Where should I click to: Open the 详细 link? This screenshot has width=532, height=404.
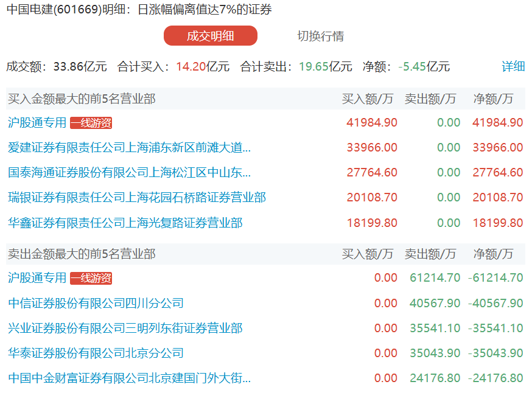click(513, 66)
